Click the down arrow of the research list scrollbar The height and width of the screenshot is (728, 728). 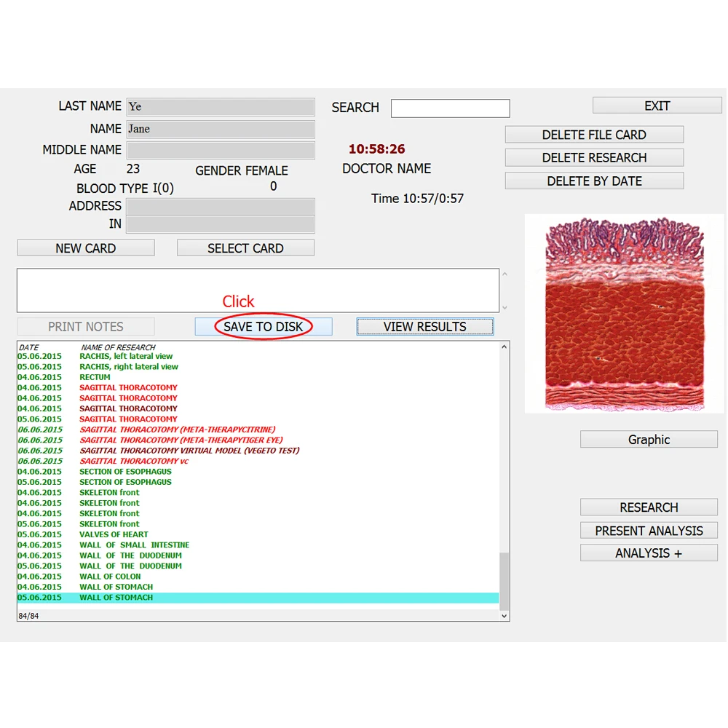click(504, 615)
